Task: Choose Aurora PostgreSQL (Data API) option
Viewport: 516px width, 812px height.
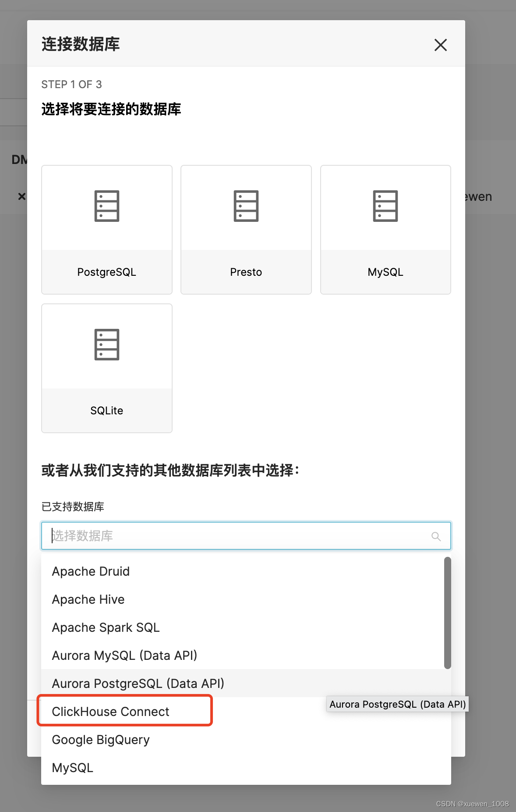Action: point(246,684)
